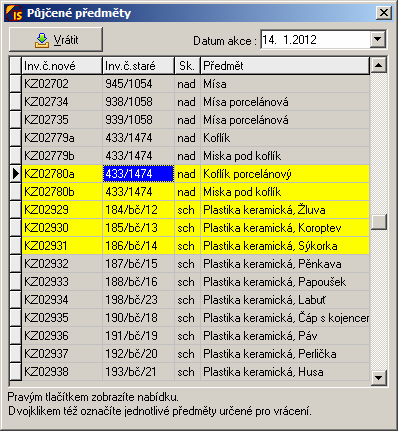398x431 pixels.
Task: Click old inventory number 192/bč/20
Action: pos(138,354)
